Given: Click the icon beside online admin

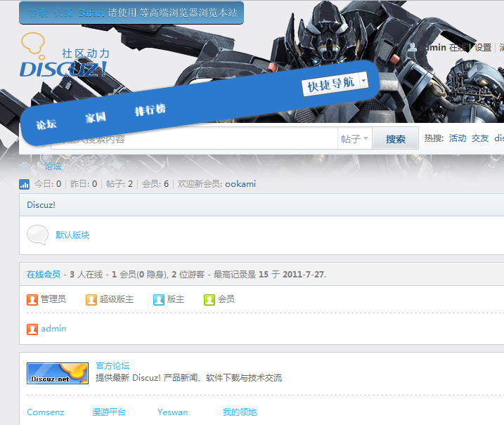Looking at the screenshot, I should 32,329.
